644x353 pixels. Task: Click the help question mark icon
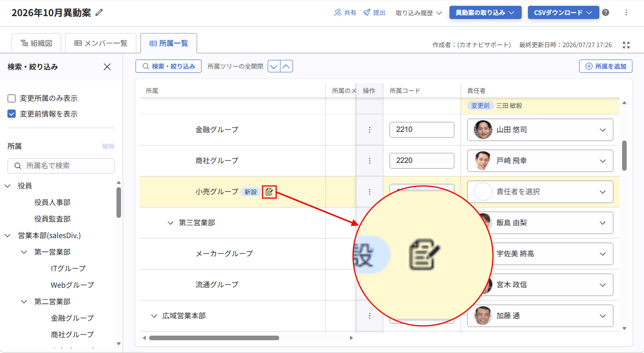606,12
